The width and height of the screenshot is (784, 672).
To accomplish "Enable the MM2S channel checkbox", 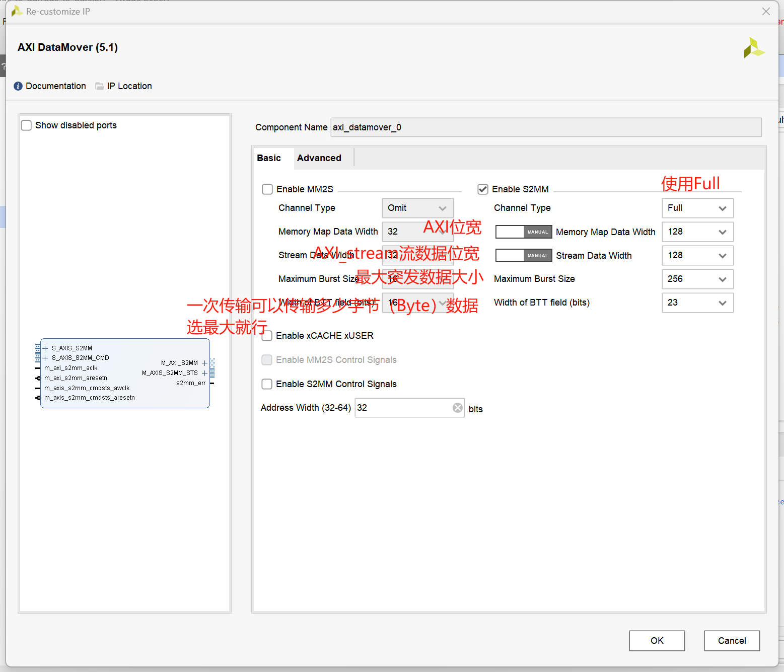I will (x=267, y=189).
